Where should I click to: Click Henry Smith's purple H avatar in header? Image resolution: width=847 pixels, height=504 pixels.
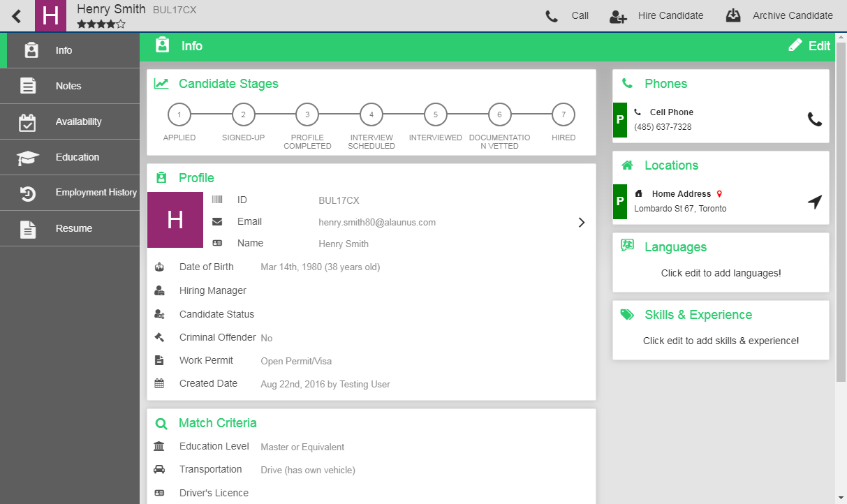tap(50, 15)
